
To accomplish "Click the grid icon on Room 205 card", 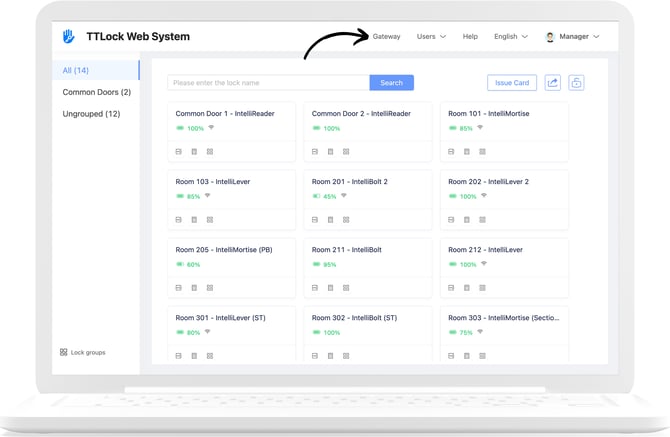I will (210, 288).
